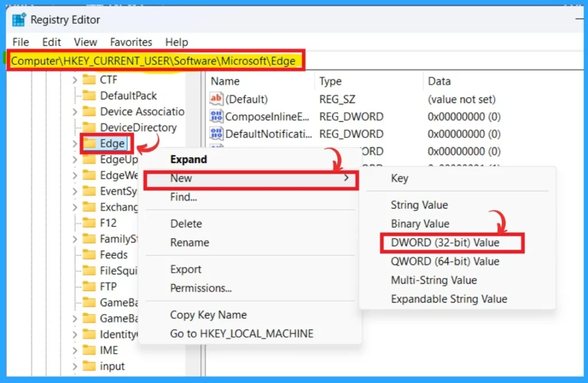Open the Help menu

[x=177, y=42]
